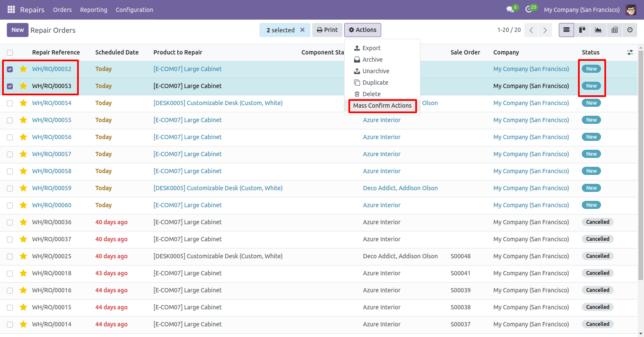
Task: Select all rows with header checkbox
Action: (10, 53)
